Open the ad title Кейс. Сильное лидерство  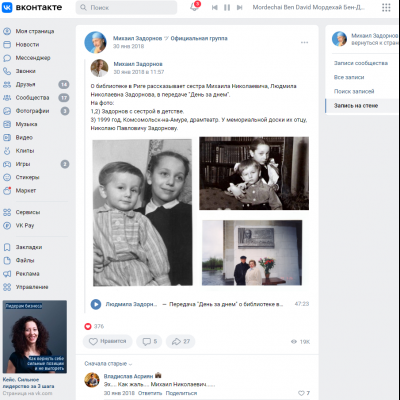point(28,383)
